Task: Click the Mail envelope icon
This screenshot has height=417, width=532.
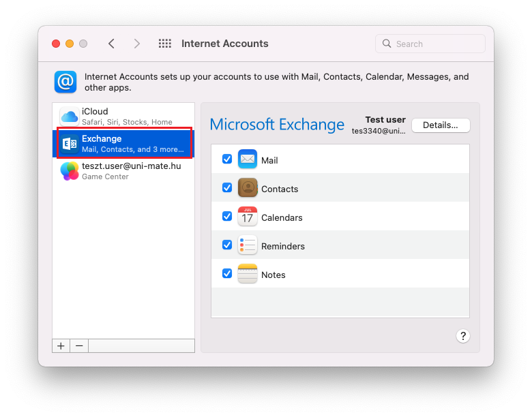Action: (248, 159)
